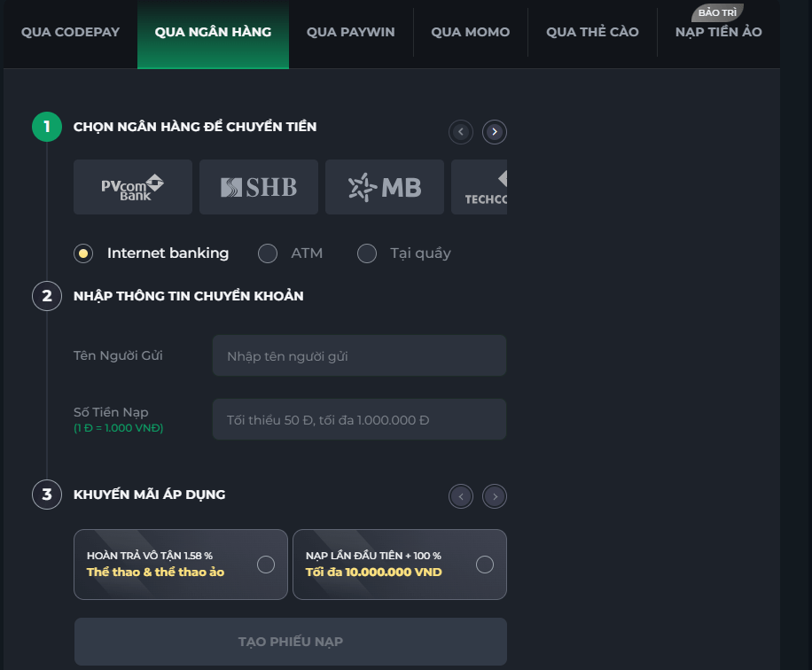Focus the Tên Người Gửi input field

tap(359, 355)
